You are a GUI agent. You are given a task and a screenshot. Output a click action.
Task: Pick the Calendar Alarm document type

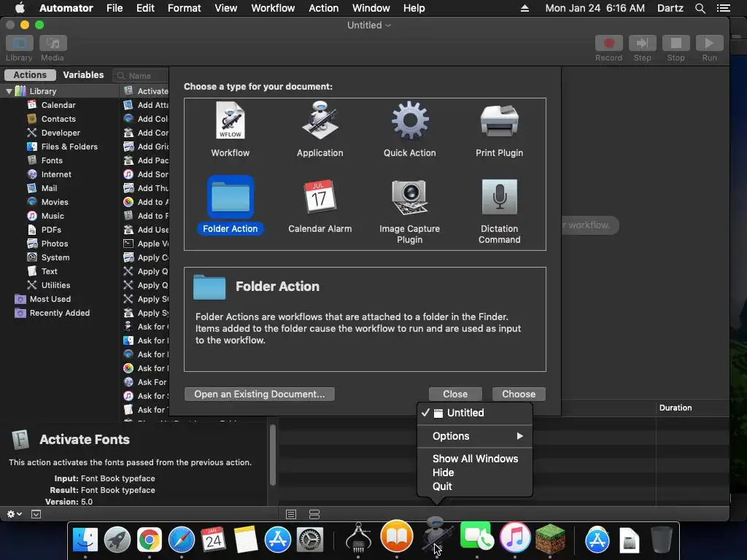coord(320,206)
